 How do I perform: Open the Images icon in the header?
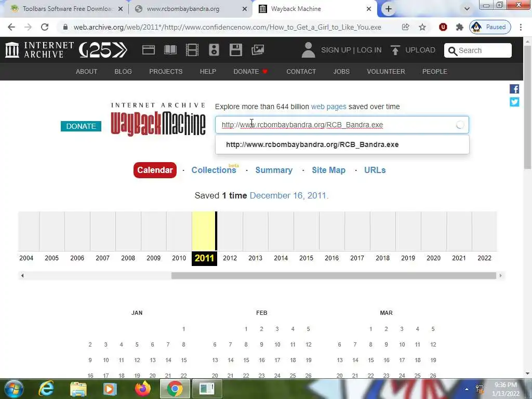[x=258, y=50]
